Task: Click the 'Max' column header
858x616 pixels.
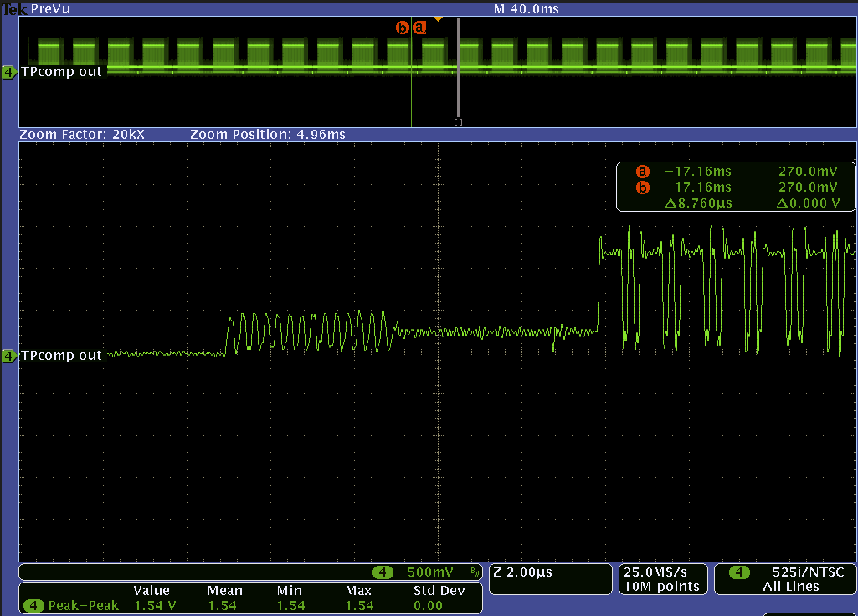Action: 358,591
